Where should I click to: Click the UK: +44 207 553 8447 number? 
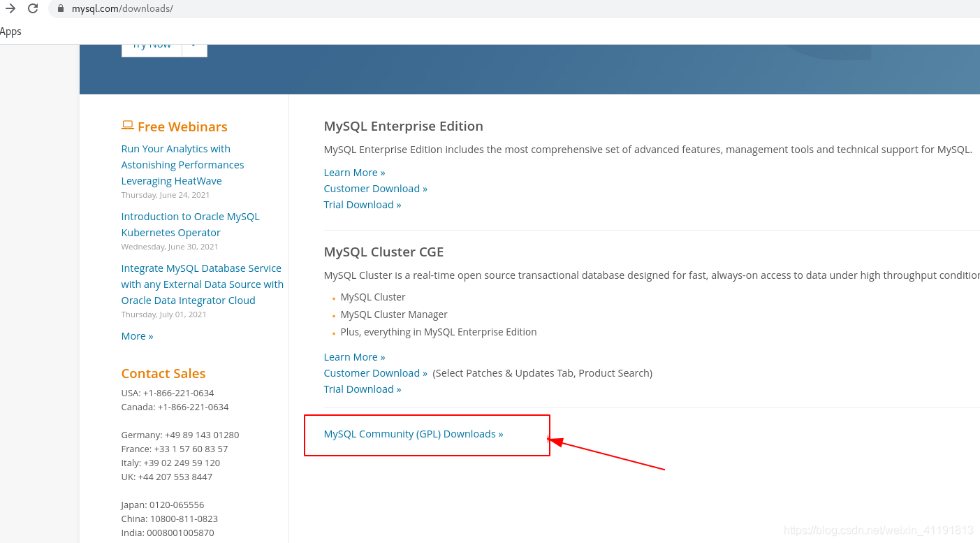pyautogui.click(x=167, y=477)
